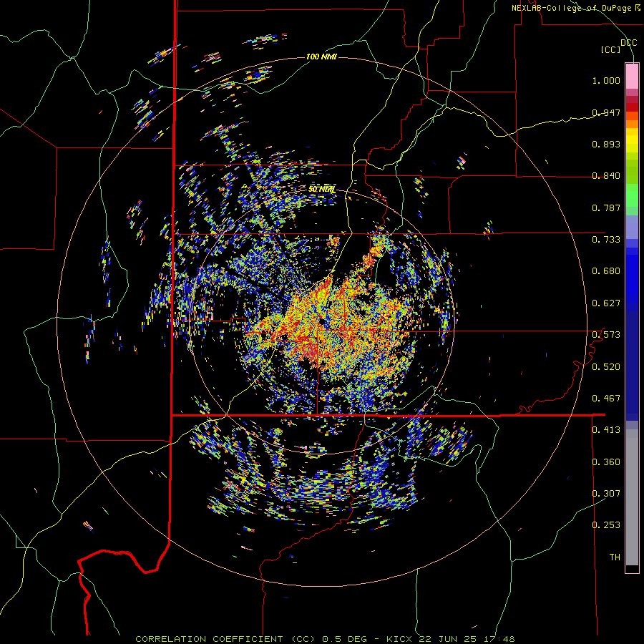
Task: Click the Correlation Coefficient caption at bottom
Action: pyautogui.click(x=325, y=639)
